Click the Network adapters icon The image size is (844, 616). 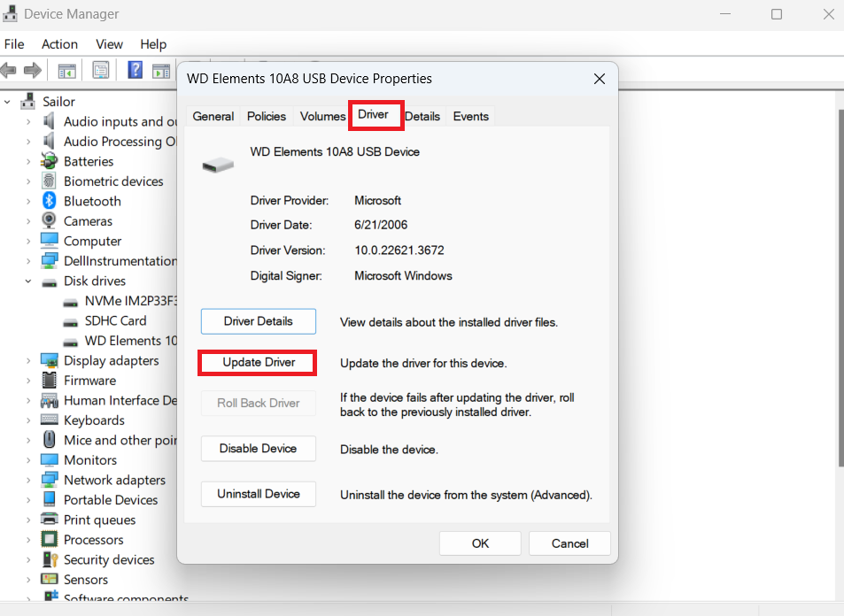[x=49, y=480]
